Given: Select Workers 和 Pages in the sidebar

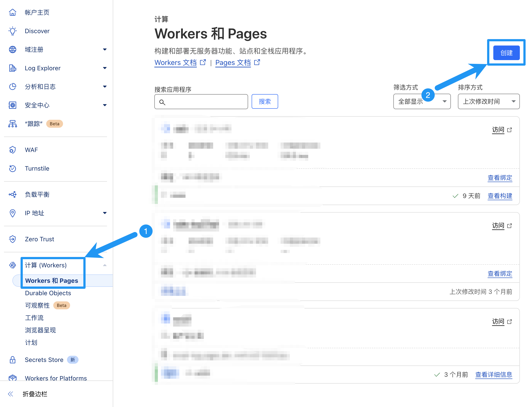Looking at the screenshot, I should point(52,281).
